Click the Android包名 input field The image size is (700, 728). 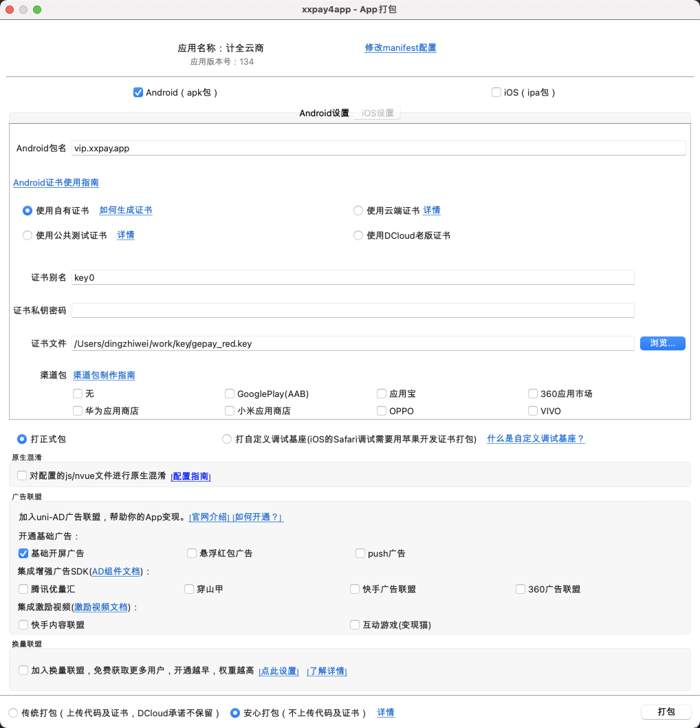click(x=378, y=148)
